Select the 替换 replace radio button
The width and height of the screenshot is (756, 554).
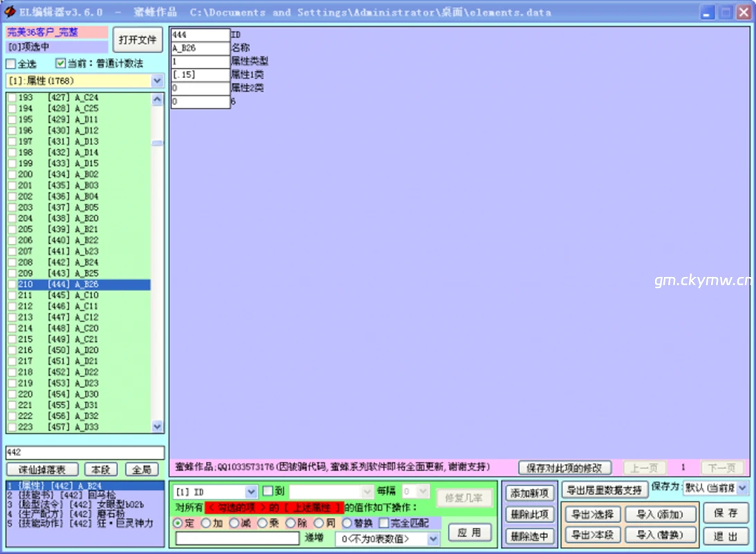[x=347, y=523]
